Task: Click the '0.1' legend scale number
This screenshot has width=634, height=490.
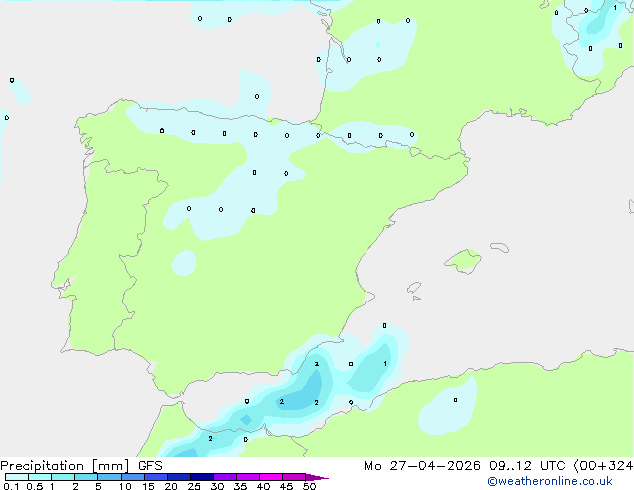Action: click(x=11, y=486)
